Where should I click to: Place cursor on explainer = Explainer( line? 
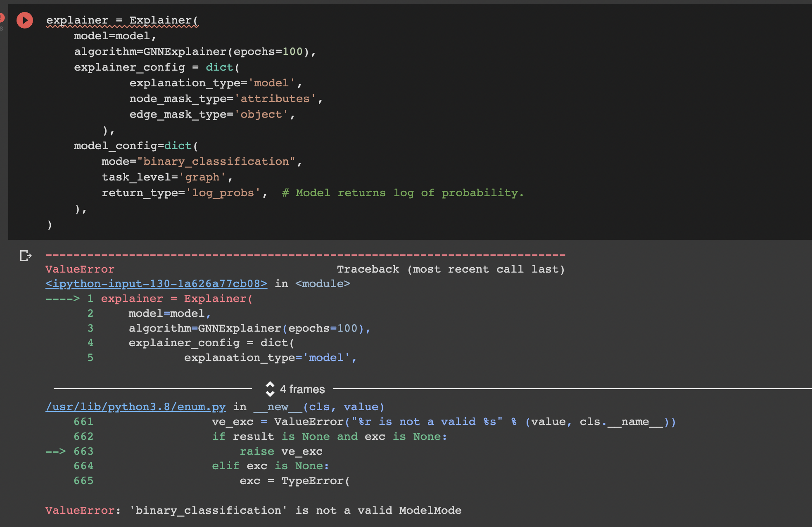pos(122,20)
